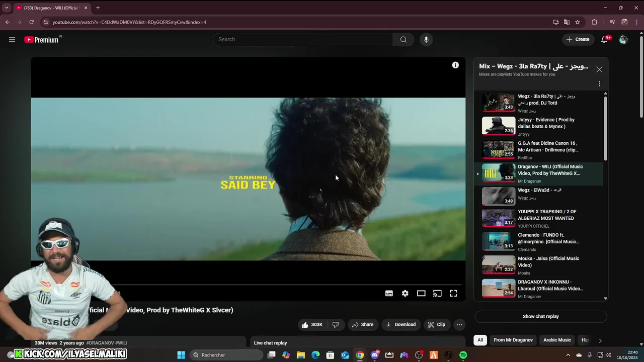Play DRAGANOV X INKONNU Lbaroud video
The image size is (644, 362).
538,289
